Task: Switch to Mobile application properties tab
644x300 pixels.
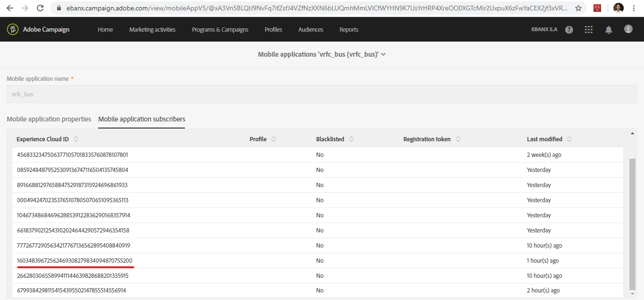Action: coord(49,119)
